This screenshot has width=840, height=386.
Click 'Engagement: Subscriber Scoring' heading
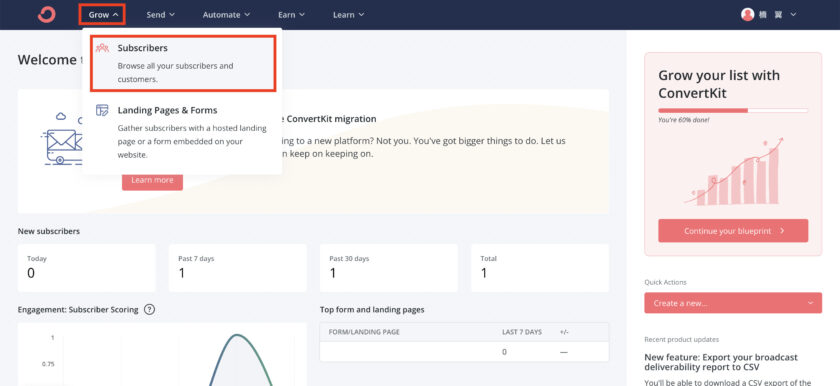click(x=78, y=309)
